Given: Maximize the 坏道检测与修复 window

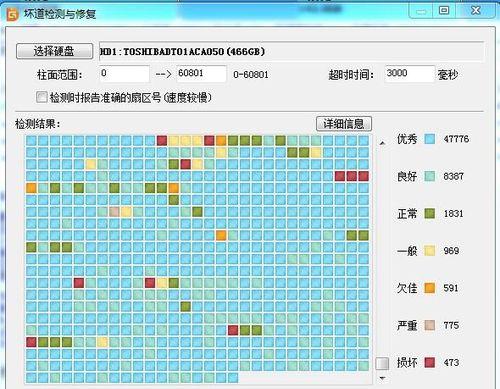Looking at the screenshot, I should pyautogui.click(x=444, y=11).
